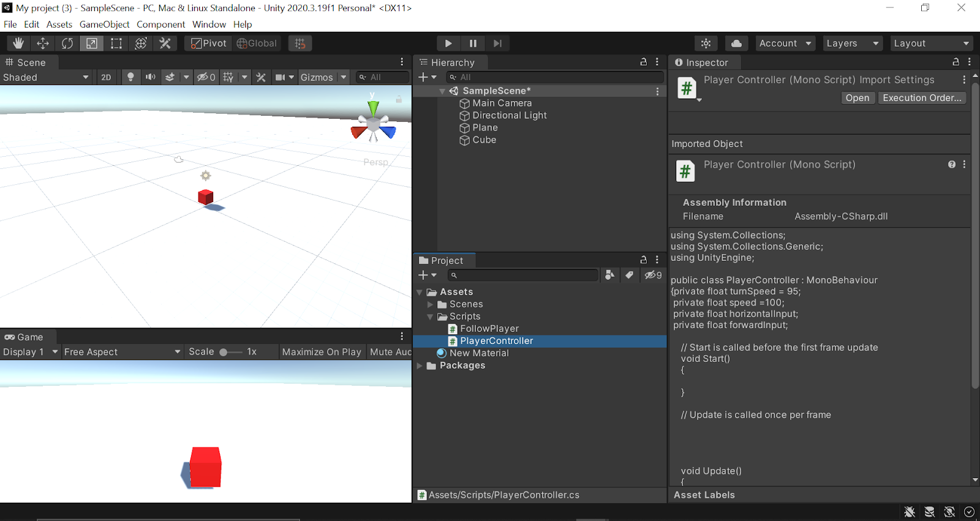980x521 pixels.
Task: Open the Layout dropdown
Action: (932, 43)
